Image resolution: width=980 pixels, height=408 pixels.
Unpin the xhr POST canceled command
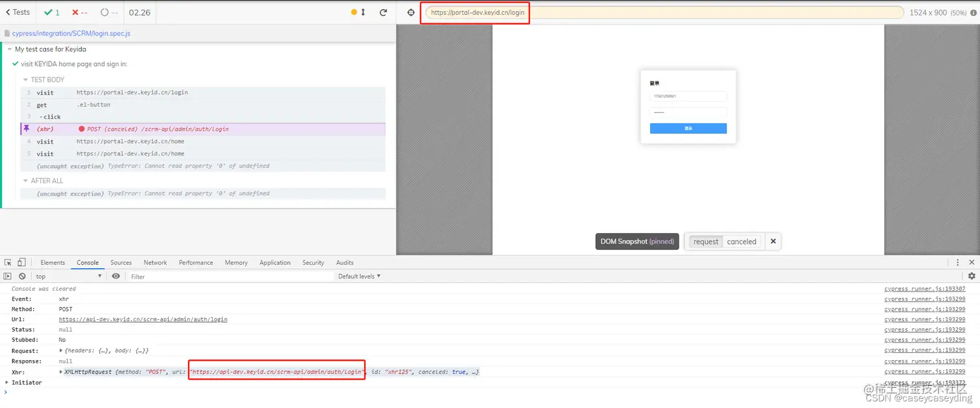tap(27, 129)
